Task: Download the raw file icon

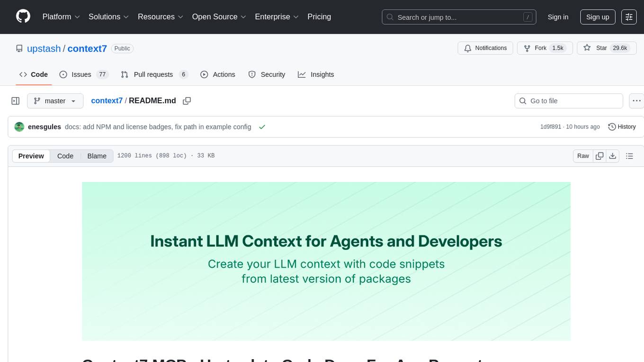Action: [x=612, y=156]
